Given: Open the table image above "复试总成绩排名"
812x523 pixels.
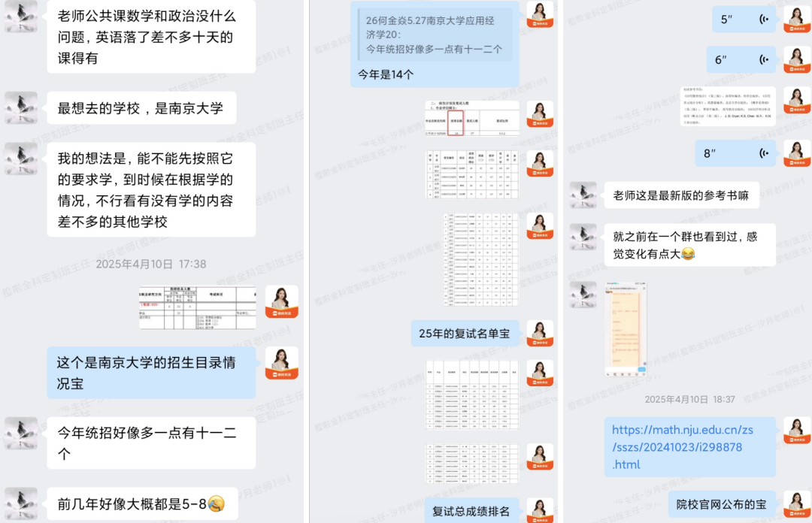Looking at the screenshot, I should click(x=471, y=463).
